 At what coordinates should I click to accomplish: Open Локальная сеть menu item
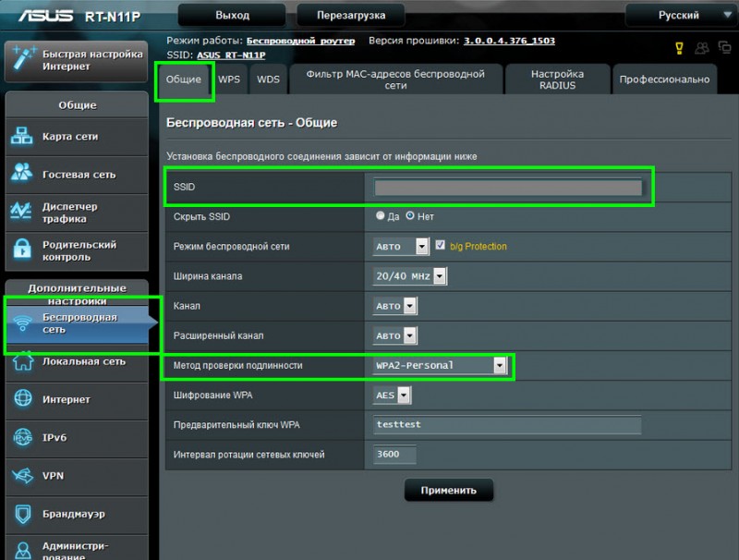pyautogui.click(x=77, y=362)
